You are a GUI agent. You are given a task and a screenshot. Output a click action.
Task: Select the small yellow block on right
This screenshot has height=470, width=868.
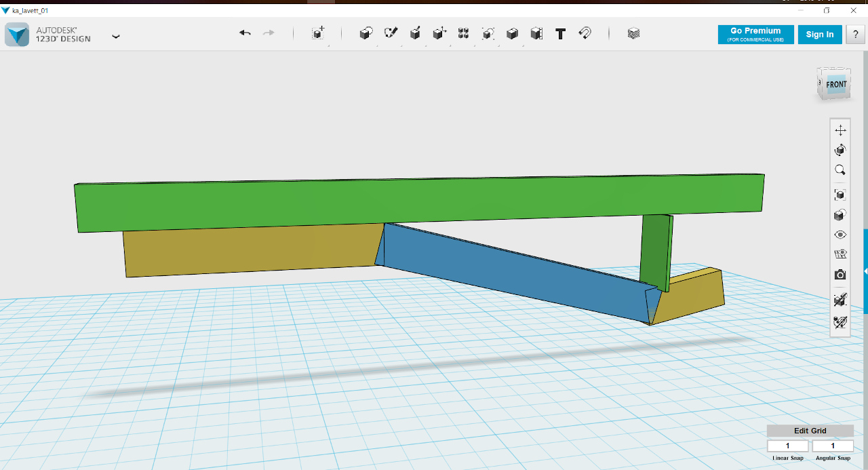click(696, 297)
